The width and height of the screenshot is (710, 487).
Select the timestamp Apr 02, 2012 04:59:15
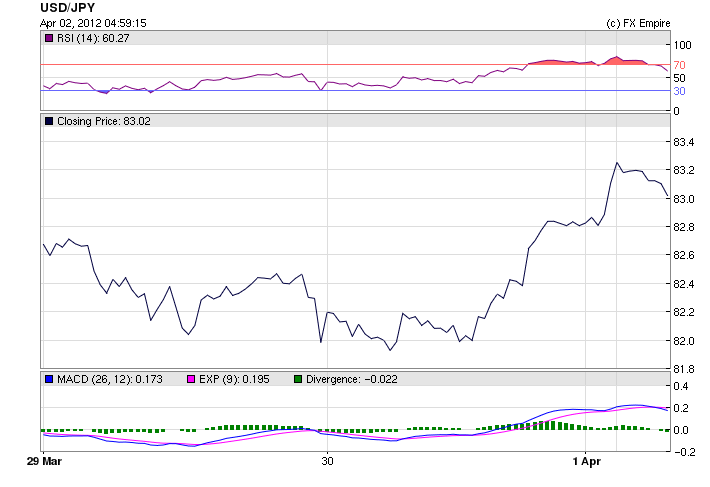[x=93, y=23]
